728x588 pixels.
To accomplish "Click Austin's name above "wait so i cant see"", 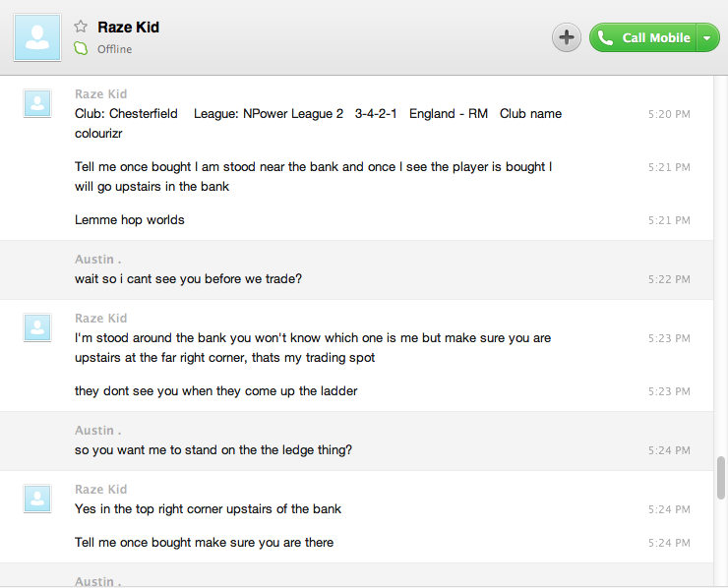I will [x=98, y=260].
